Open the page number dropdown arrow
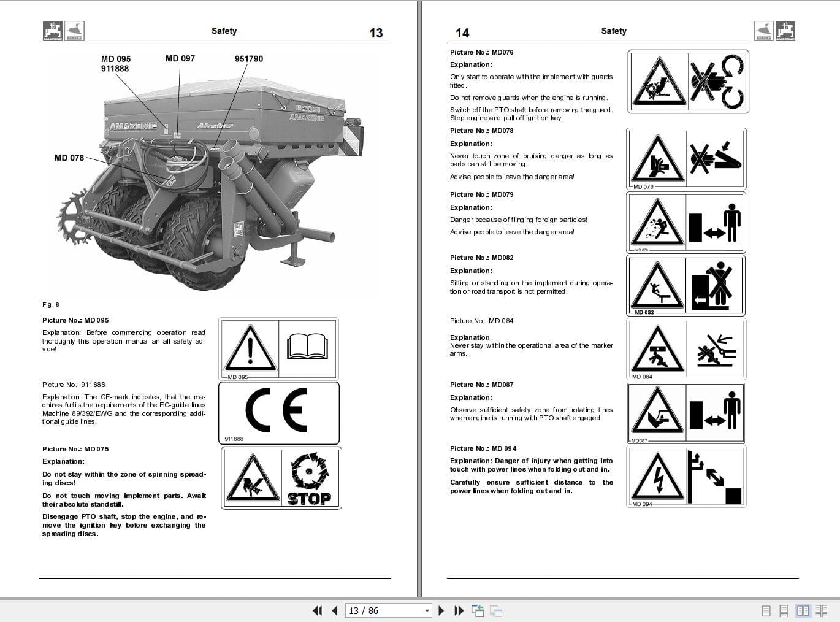The image size is (840, 622). [x=427, y=610]
